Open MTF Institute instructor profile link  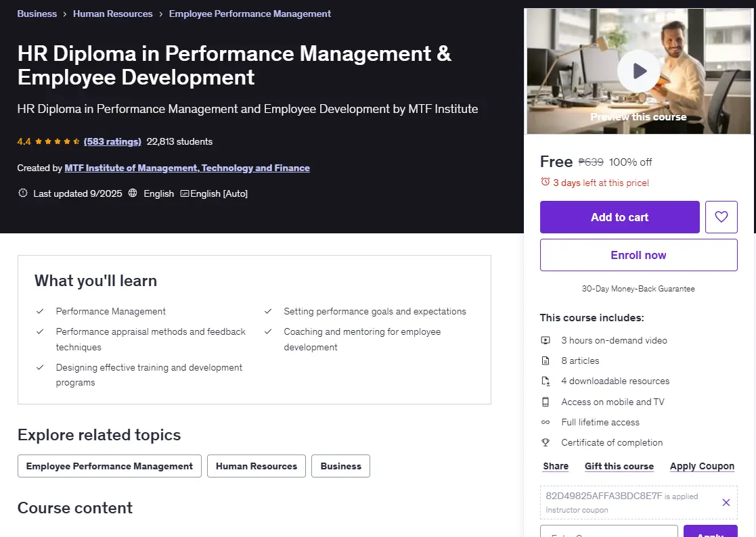point(187,168)
